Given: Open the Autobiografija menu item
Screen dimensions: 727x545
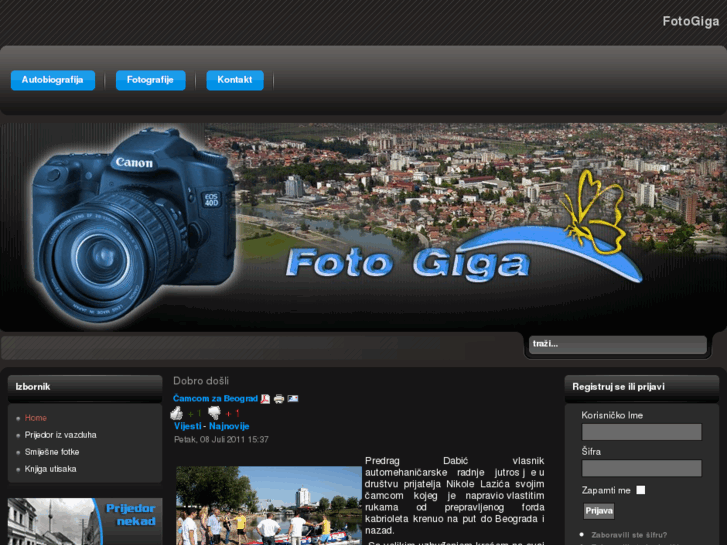Looking at the screenshot, I should pyautogui.click(x=53, y=80).
